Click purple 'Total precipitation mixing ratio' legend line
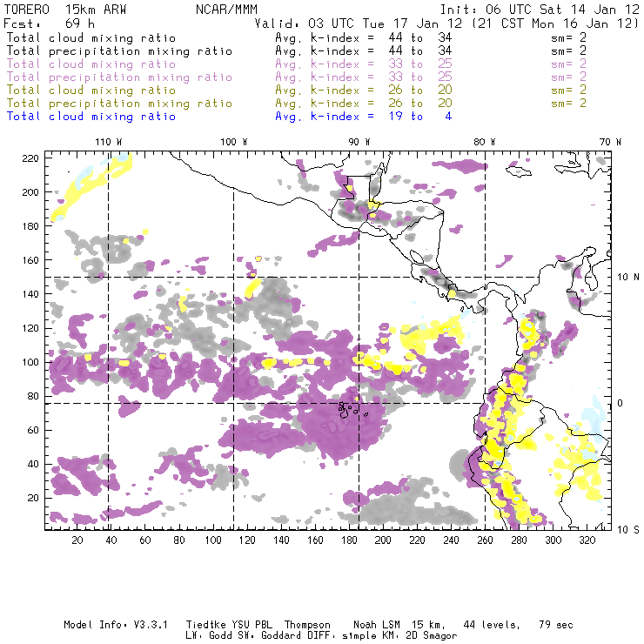Image resolution: width=644 pixels, height=644 pixels. (x=119, y=77)
